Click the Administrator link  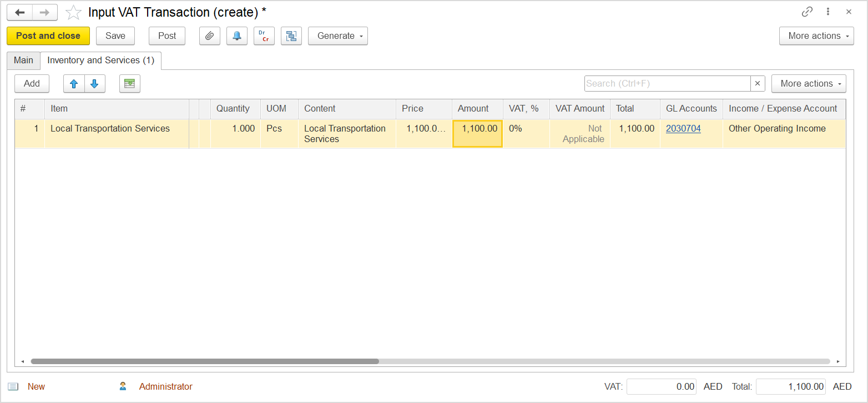point(166,387)
